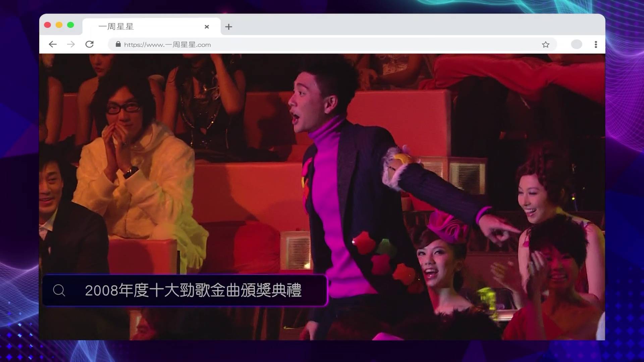Click the magnifier icon in search overlay
This screenshot has height=362, width=644.
coord(59,290)
